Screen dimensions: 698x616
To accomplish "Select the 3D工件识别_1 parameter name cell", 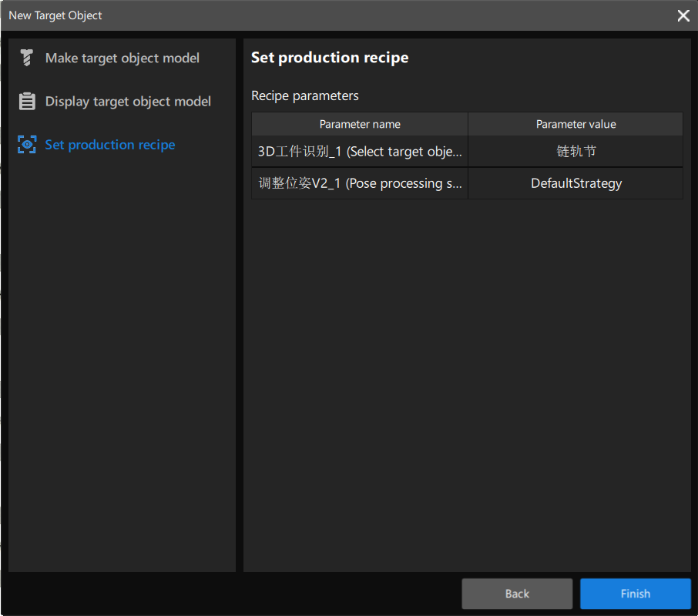I will (360, 152).
